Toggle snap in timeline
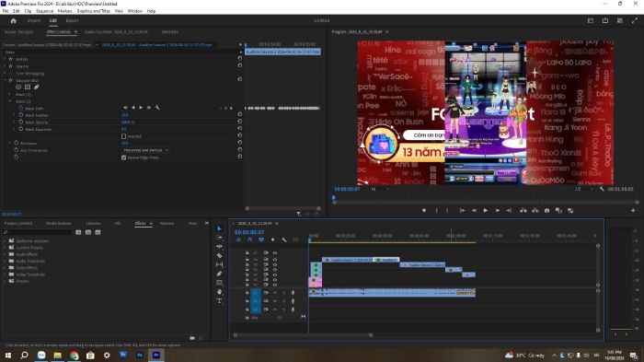 [x=249, y=239]
